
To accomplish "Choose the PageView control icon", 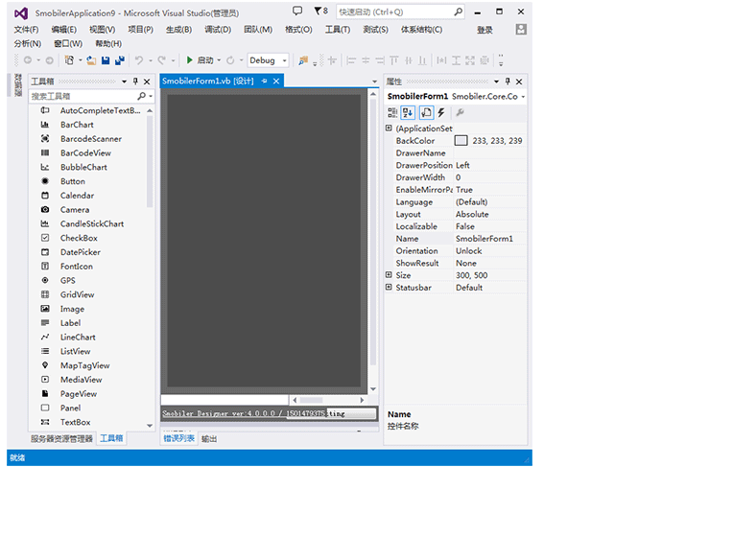I will click(45, 394).
